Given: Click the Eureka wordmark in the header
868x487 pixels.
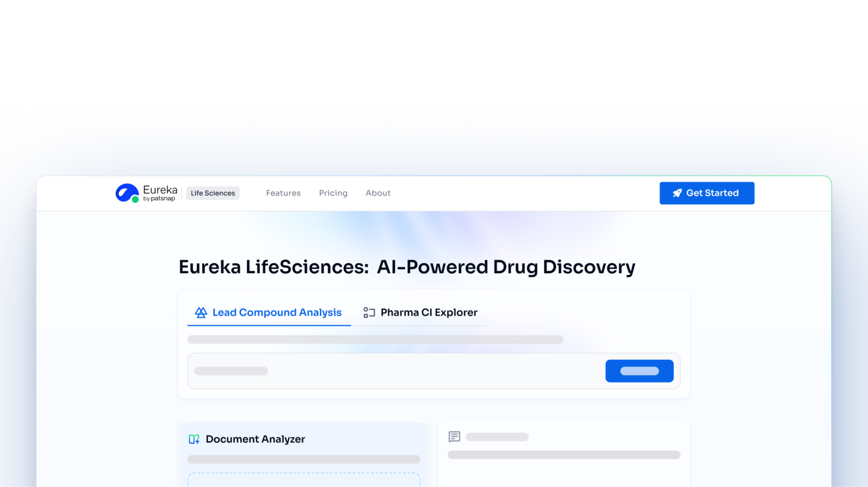Looking at the screenshot, I should [161, 189].
